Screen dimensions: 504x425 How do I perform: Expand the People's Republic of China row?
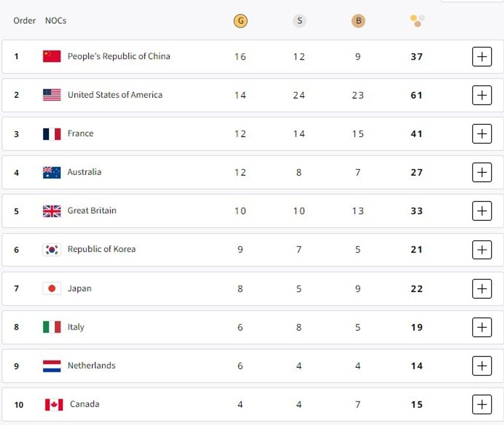(x=481, y=57)
